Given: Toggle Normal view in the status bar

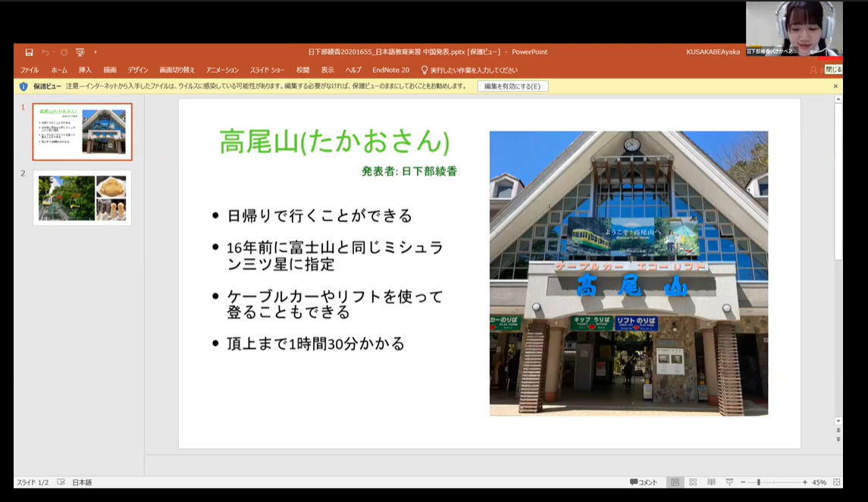Looking at the screenshot, I should (675, 482).
